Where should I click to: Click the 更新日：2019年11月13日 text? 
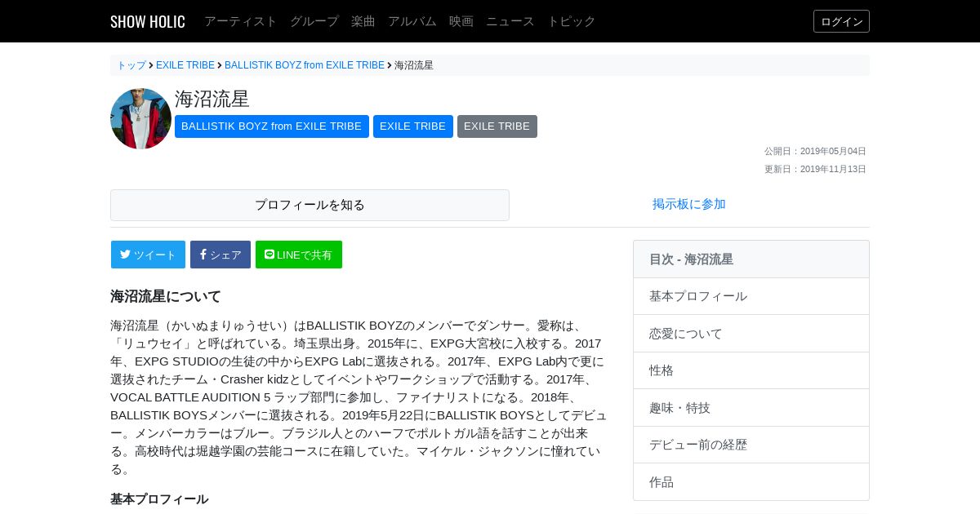click(815, 169)
